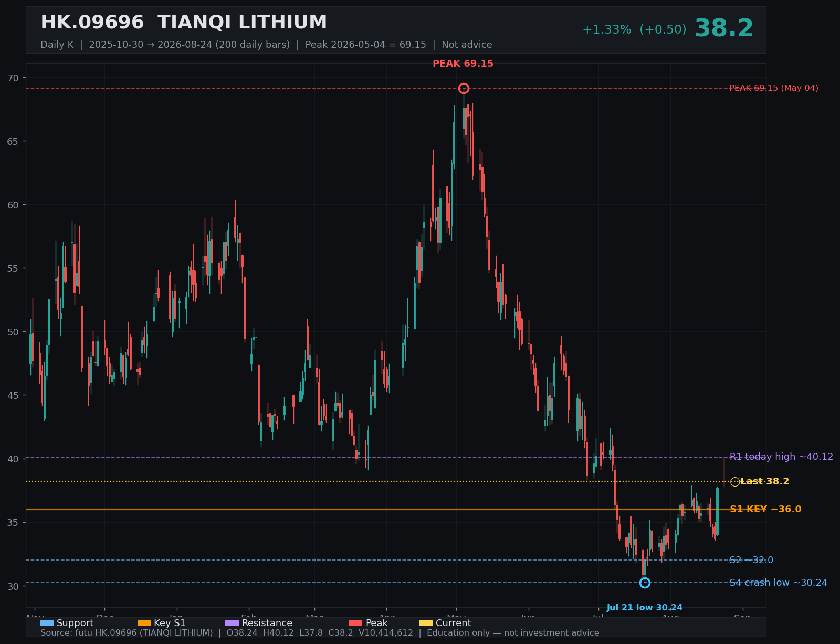
Task: Click the 'R1 today high ~40.12' label
Action: click(781, 457)
